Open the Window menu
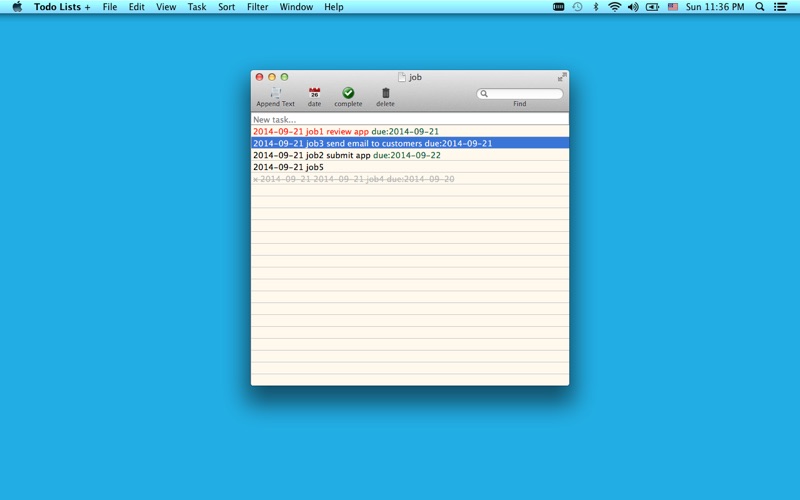The width and height of the screenshot is (800, 500). point(296,7)
